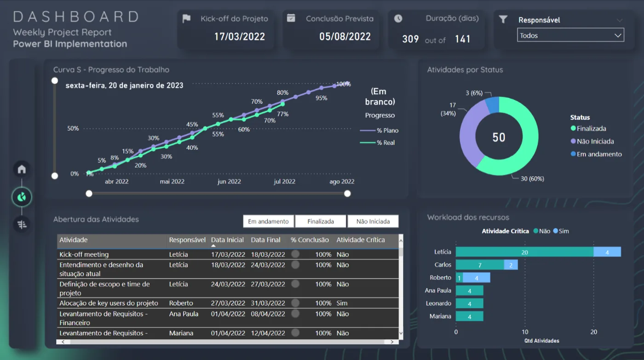This screenshot has height=360, width=644.
Task: Click Ana Paula's teal bar showing 4
Action: [470, 291]
